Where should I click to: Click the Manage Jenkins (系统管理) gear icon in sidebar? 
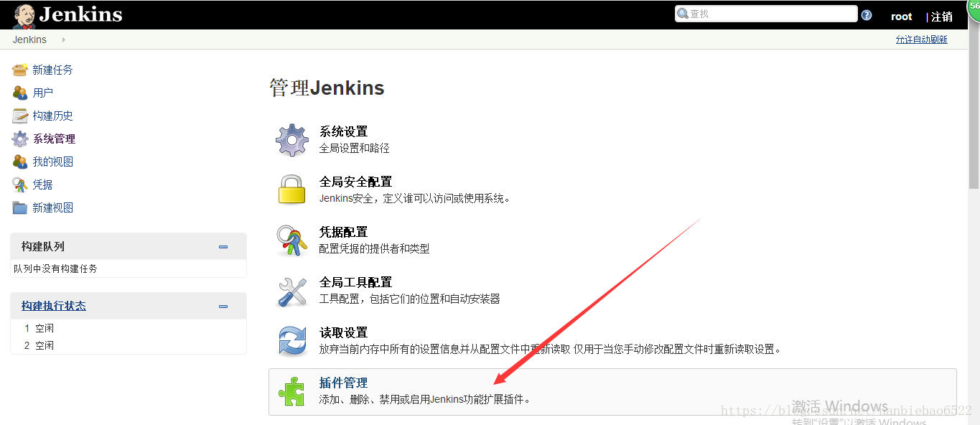20,139
